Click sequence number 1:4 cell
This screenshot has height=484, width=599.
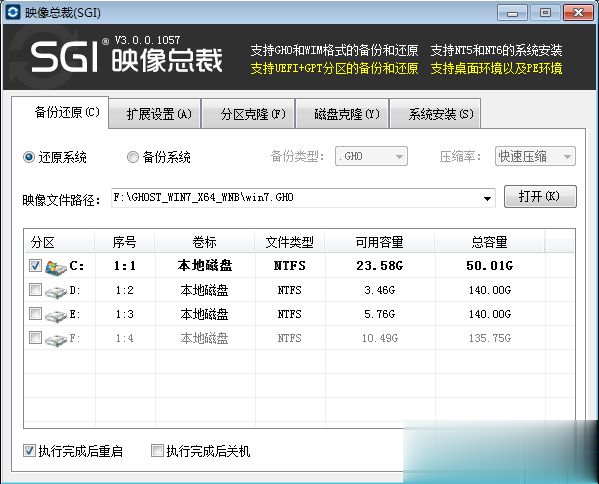coord(125,338)
